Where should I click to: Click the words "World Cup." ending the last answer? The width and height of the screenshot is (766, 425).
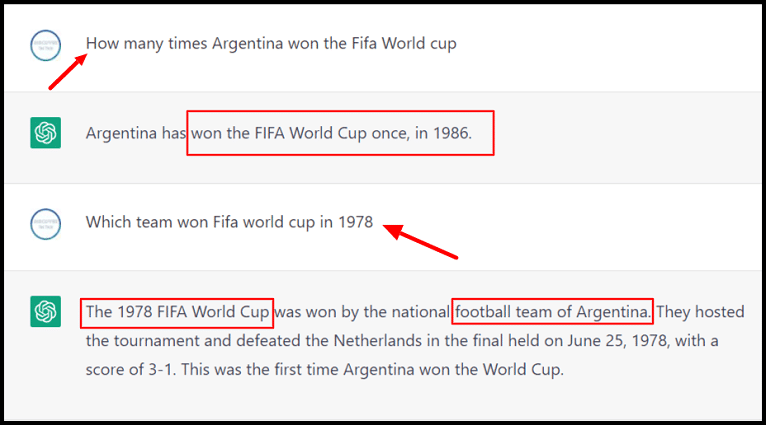[x=523, y=369]
